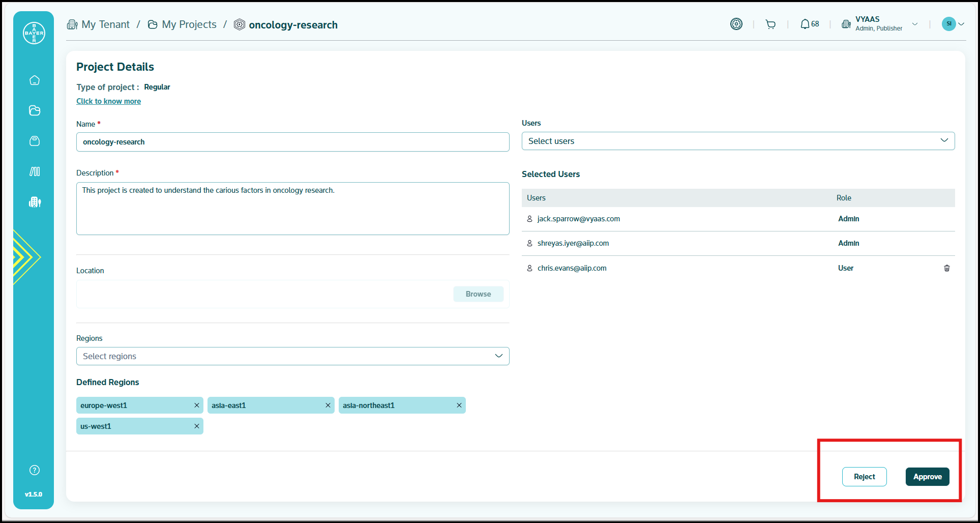Remove the us-west1 region tag
This screenshot has height=523, width=980.
click(197, 426)
